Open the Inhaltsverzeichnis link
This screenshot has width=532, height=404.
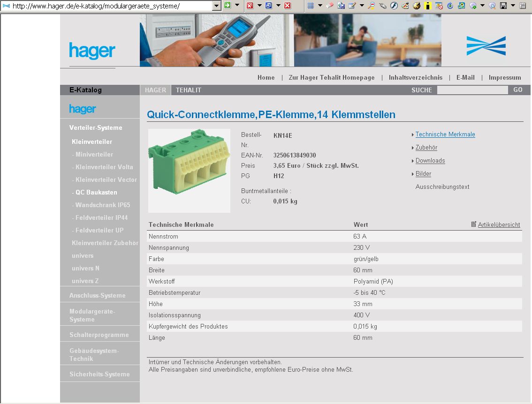coord(416,78)
